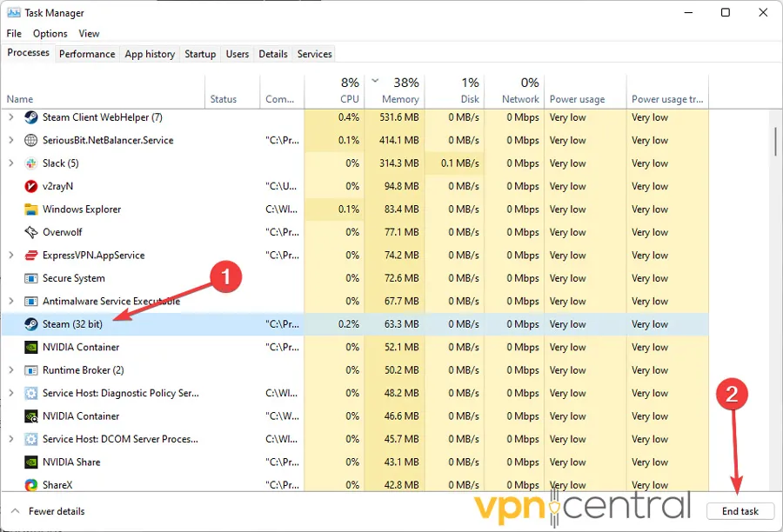783x532 pixels.
Task: Select the Overwolf process icon
Action: [30, 232]
